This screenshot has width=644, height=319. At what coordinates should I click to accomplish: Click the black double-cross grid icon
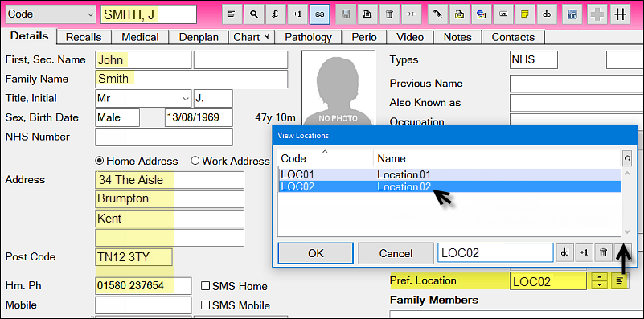tap(621, 14)
